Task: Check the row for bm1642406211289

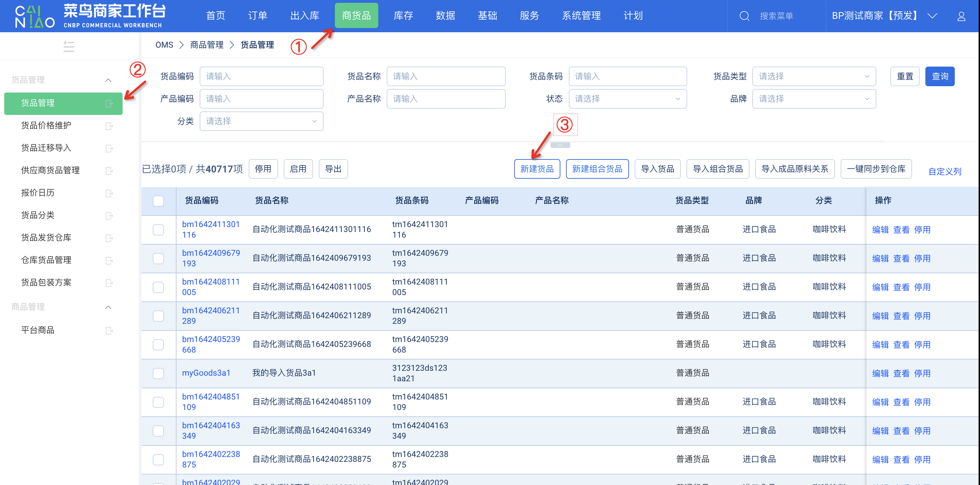Action: coord(158,316)
